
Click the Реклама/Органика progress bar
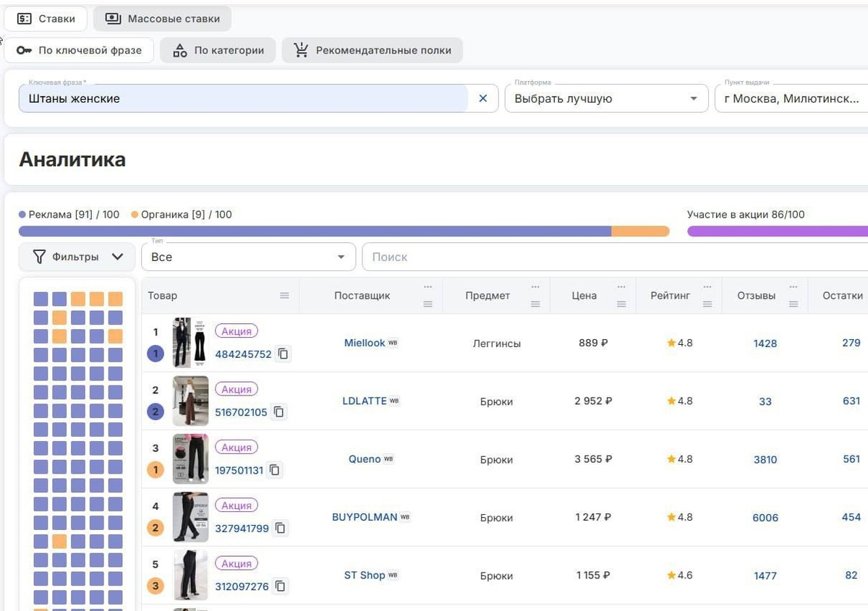coord(344,231)
